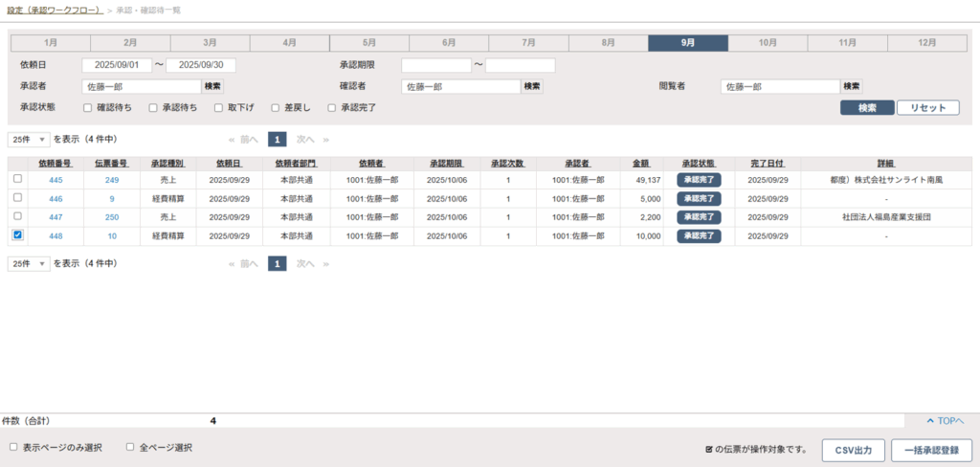Enable the 確認待ち status checkbox

click(87, 108)
